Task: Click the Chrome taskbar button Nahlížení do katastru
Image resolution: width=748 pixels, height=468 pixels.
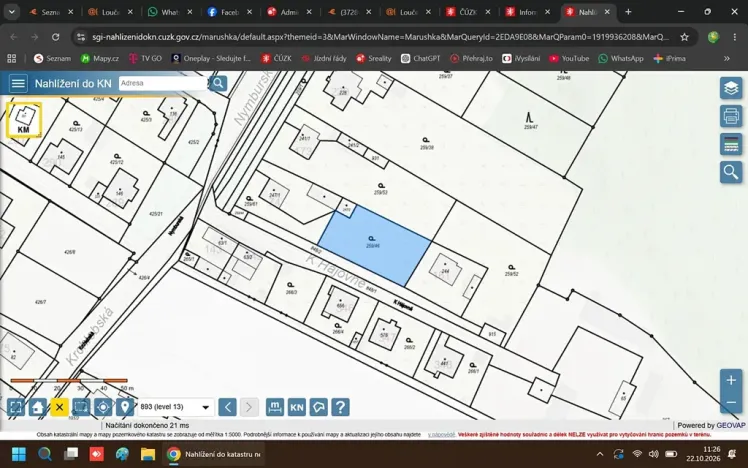Action: [x=214, y=454]
